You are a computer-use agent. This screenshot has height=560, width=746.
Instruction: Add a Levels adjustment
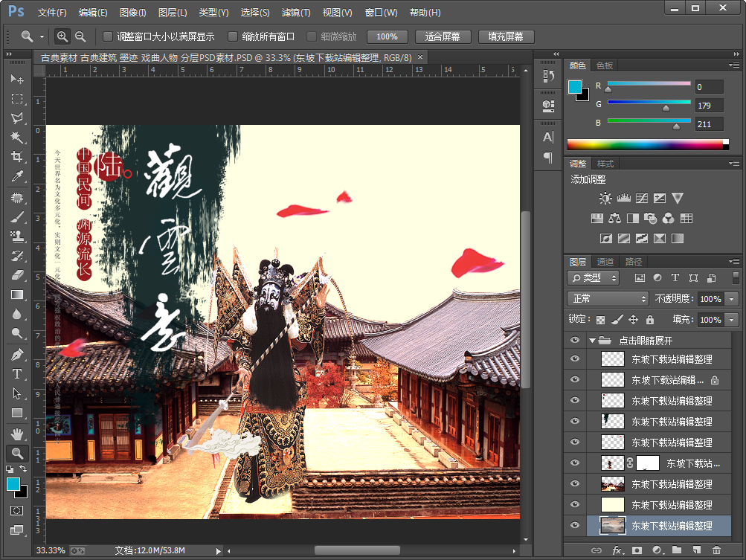click(x=623, y=198)
